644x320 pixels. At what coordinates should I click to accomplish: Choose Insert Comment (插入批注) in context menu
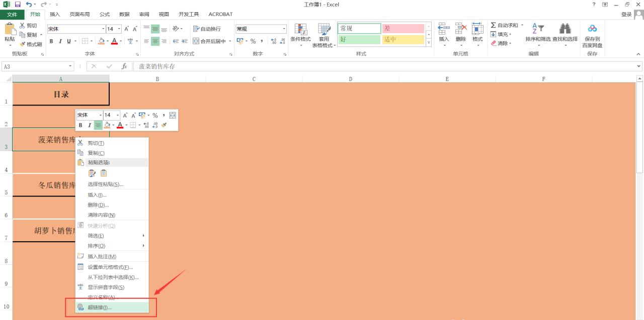tap(112, 257)
